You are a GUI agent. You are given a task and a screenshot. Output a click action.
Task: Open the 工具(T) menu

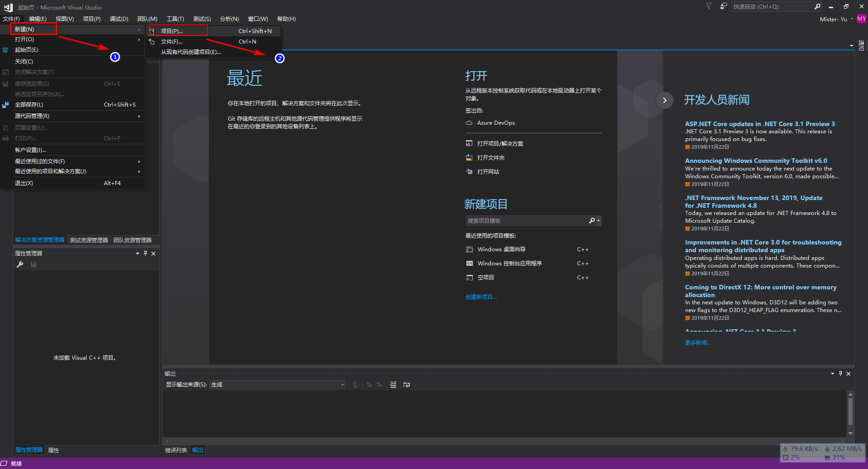pos(175,19)
